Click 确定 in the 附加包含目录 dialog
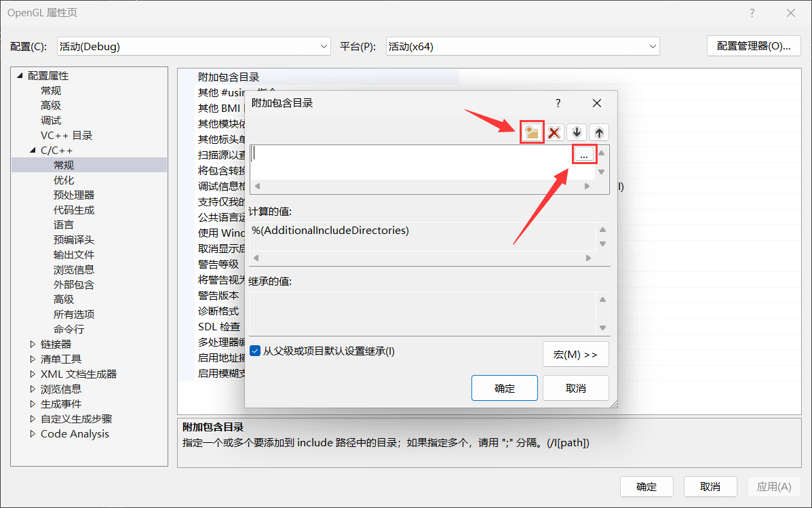The width and height of the screenshot is (812, 508). pyautogui.click(x=505, y=388)
